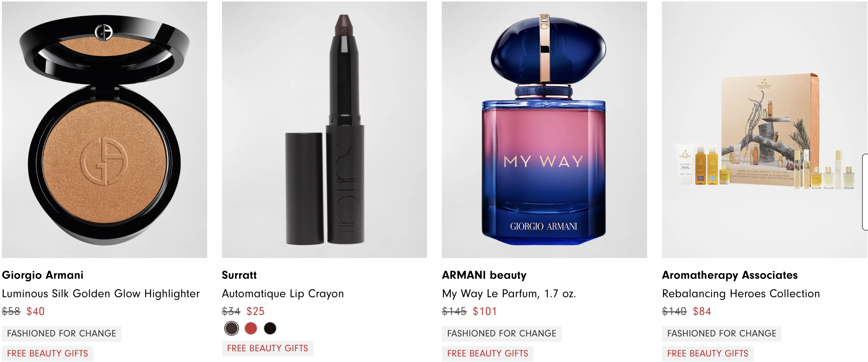Click Free Beauty Gifts badge under lip crayon
Screen dimensions: 868x362
pos(268,348)
